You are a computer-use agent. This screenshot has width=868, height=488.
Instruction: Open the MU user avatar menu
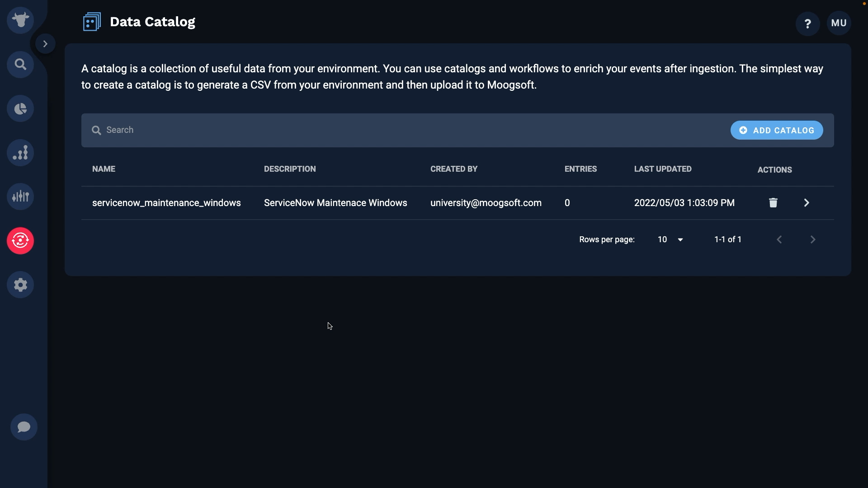839,23
